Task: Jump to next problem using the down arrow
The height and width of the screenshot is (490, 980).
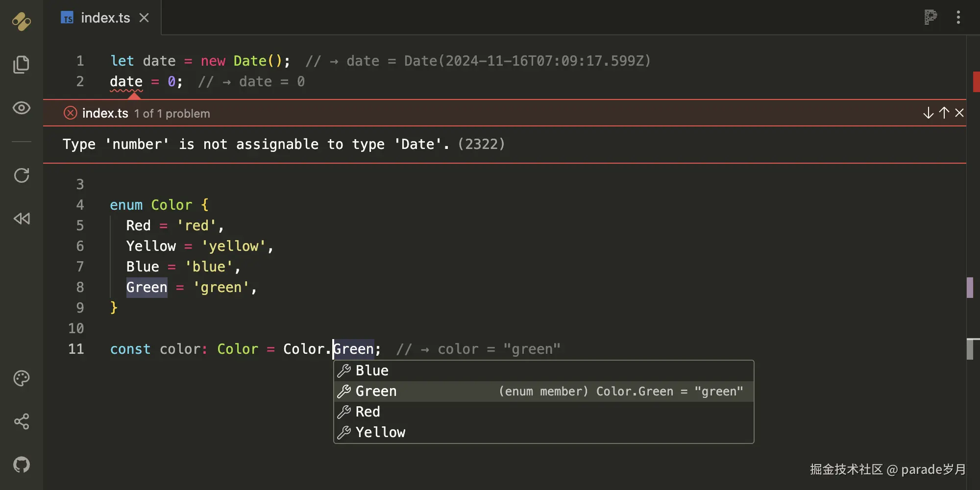Action: (928, 113)
